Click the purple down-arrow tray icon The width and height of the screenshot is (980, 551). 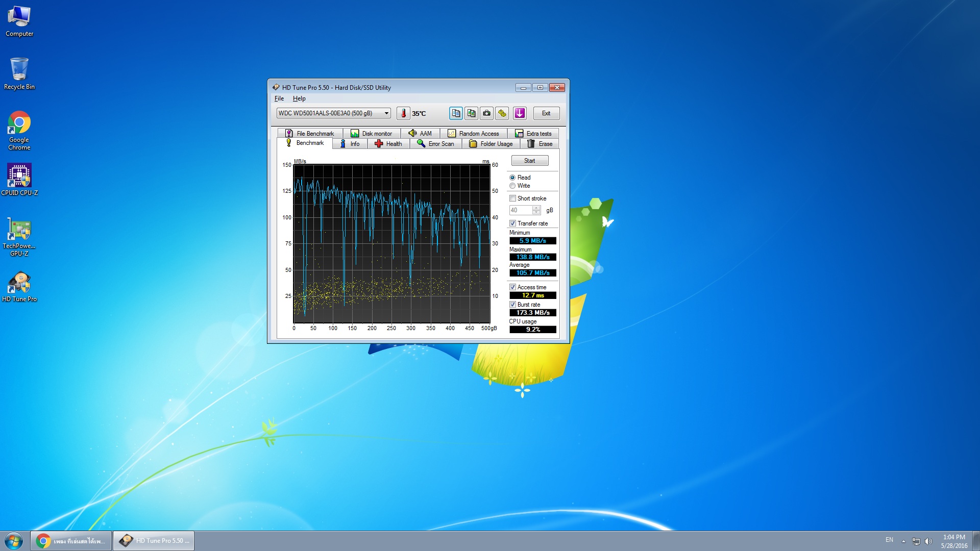click(x=520, y=113)
